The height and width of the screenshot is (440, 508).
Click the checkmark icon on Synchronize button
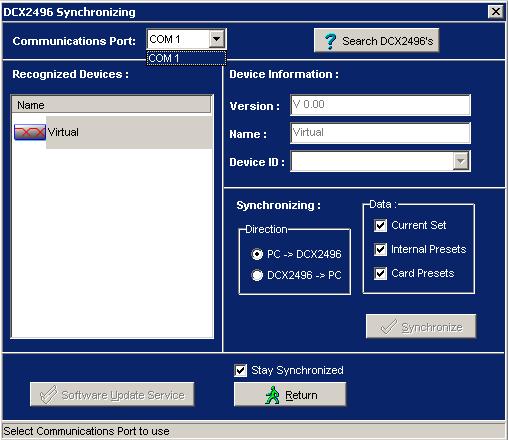click(388, 326)
